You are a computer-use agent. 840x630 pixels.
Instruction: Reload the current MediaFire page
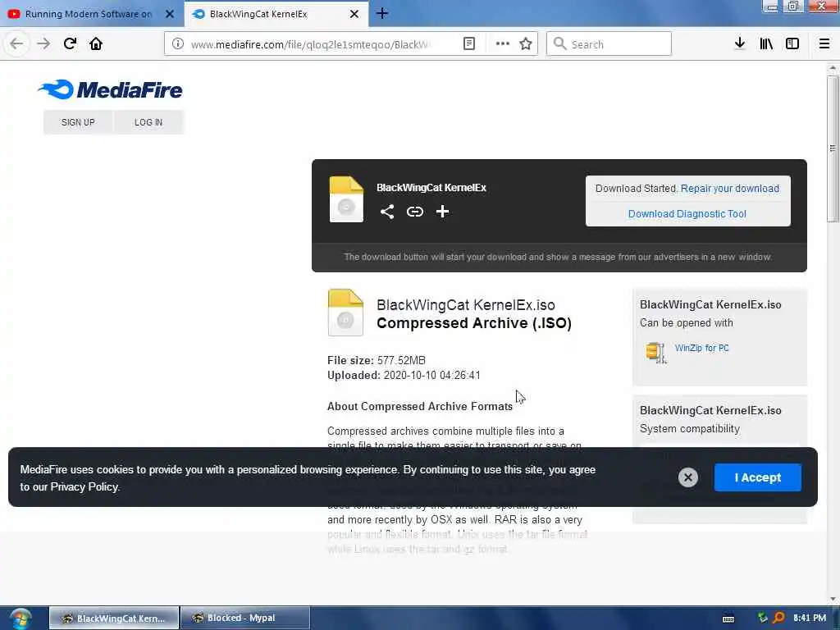point(70,44)
